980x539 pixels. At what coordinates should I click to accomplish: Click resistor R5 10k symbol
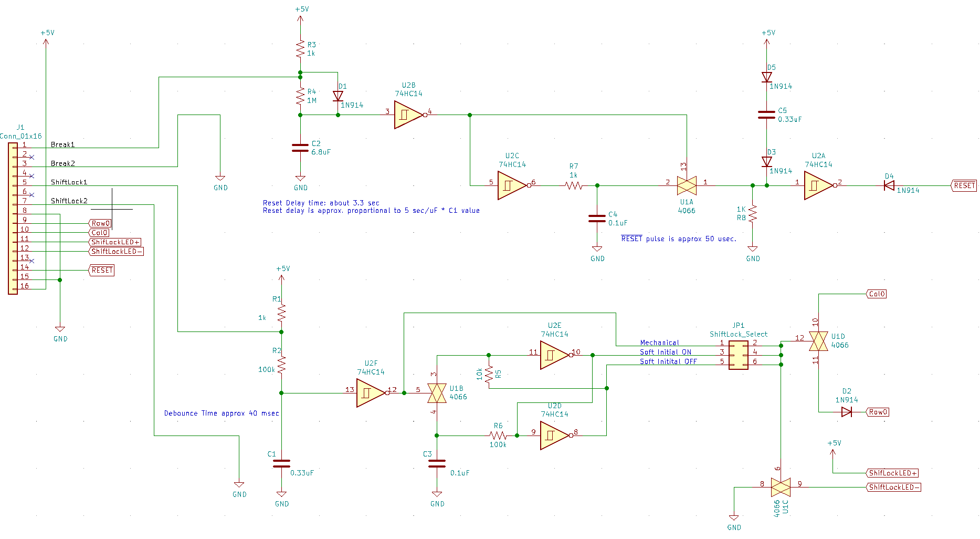pyautogui.click(x=489, y=374)
